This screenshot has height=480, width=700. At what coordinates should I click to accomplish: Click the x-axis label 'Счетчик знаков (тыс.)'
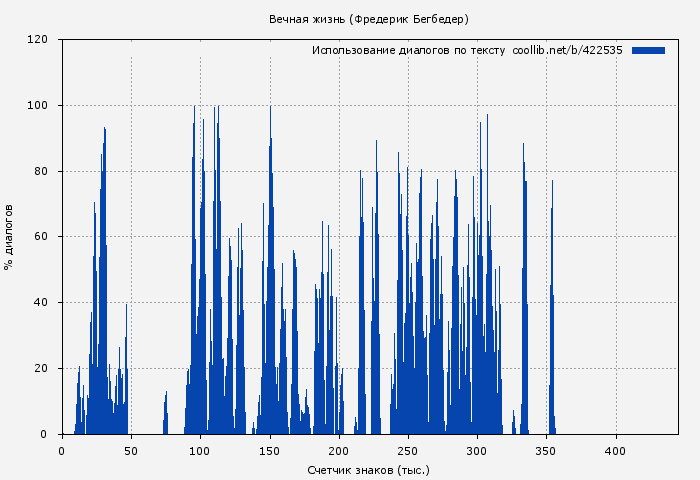click(x=368, y=469)
